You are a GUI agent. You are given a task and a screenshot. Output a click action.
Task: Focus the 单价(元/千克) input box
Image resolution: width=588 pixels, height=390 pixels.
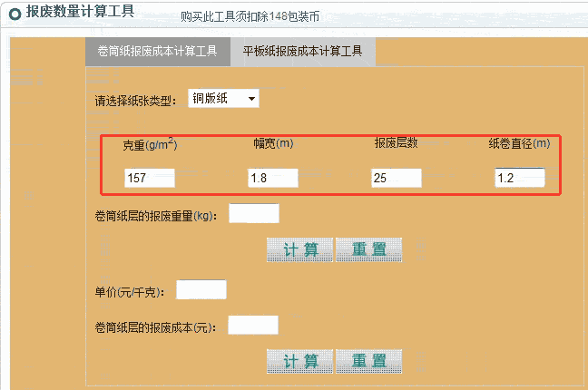pyautogui.click(x=201, y=290)
